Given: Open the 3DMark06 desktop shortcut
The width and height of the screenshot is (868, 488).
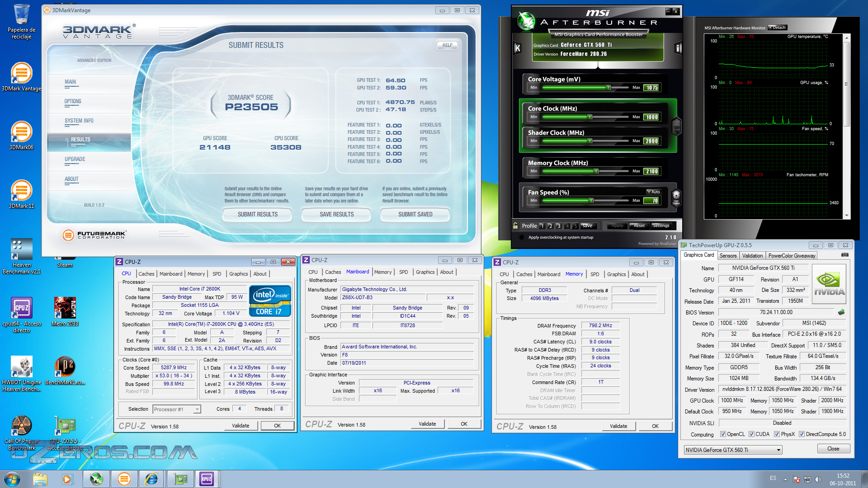Looking at the screenshot, I should 21,136.
